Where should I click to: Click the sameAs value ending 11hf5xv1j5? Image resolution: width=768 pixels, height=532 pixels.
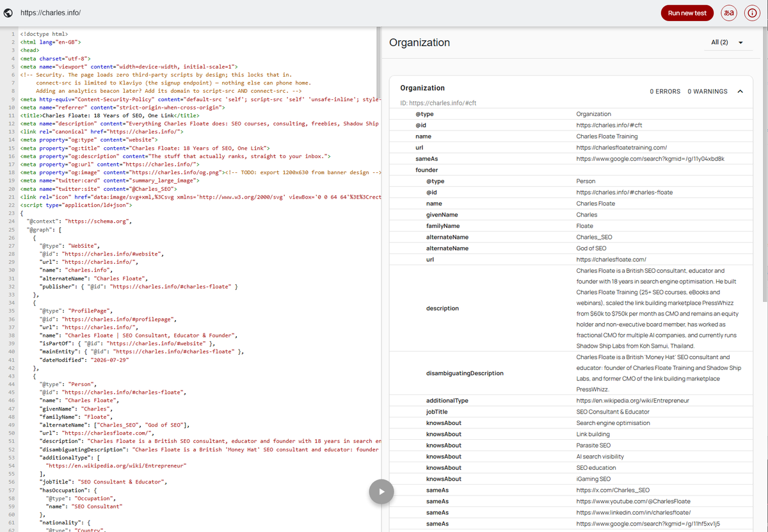click(x=649, y=524)
